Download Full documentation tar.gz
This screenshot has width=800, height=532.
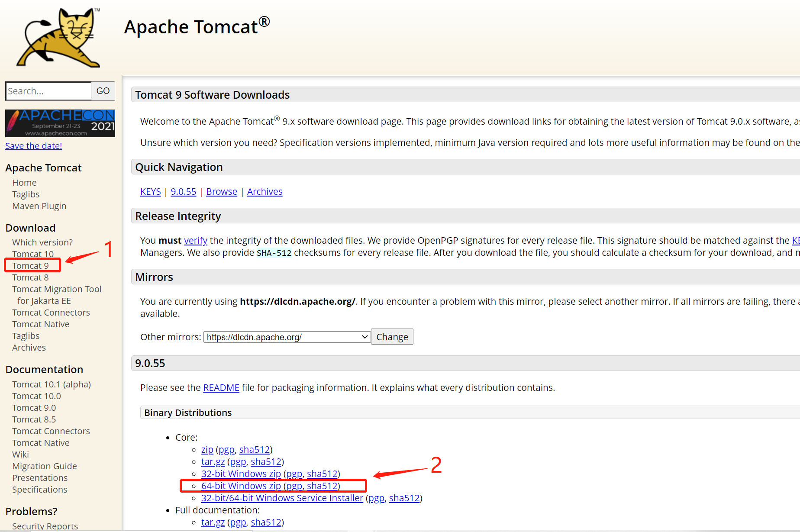tap(213, 522)
